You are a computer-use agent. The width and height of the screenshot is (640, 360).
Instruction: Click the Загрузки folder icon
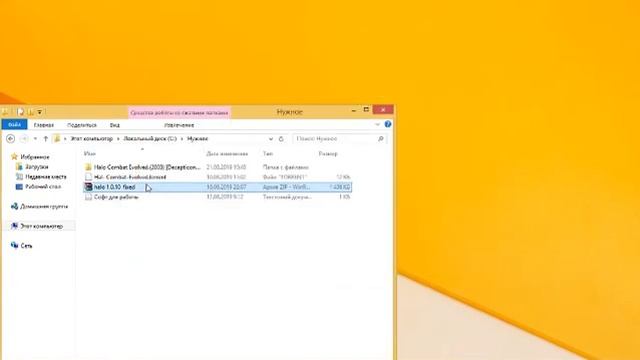click(19, 167)
